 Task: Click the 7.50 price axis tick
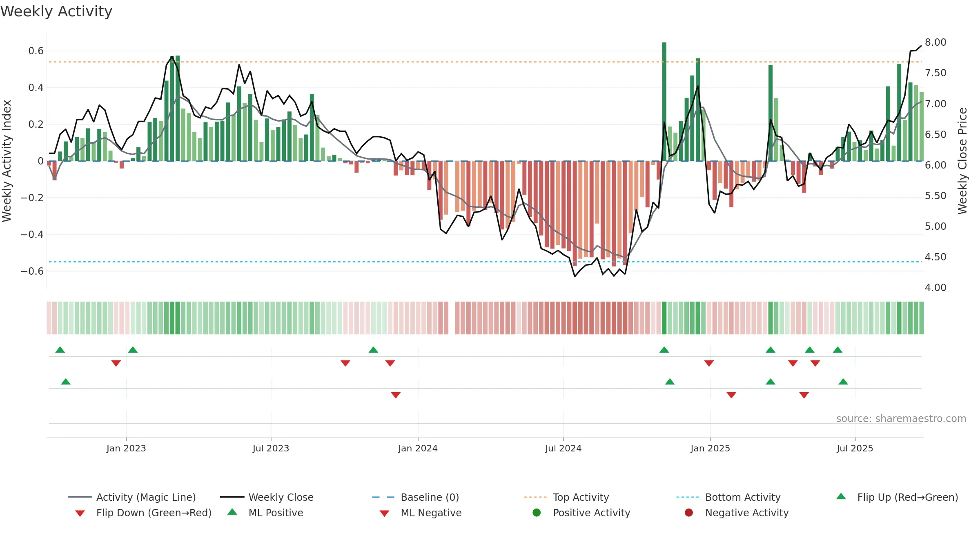[x=935, y=73]
